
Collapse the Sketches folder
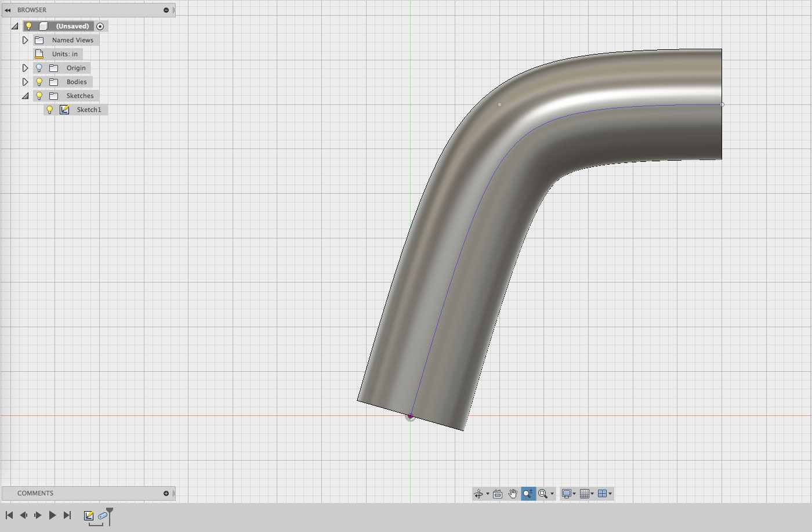point(25,96)
